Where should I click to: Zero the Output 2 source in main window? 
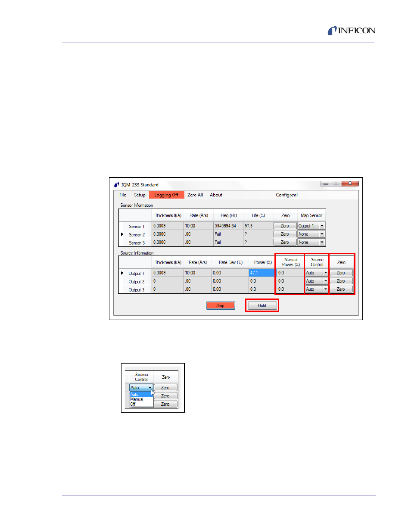[341, 281]
